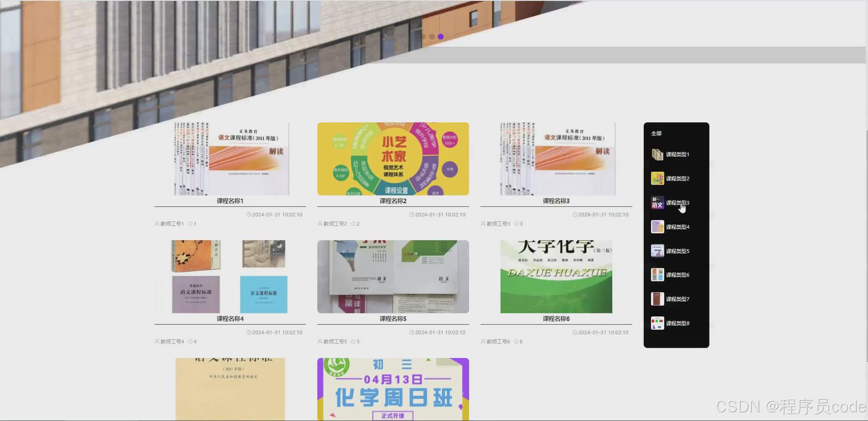Image resolution: width=868 pixels, height=421 pixels.
Task: Open the 课程名称1 course link
Action: pyautogui.click(x=230, y=200)
